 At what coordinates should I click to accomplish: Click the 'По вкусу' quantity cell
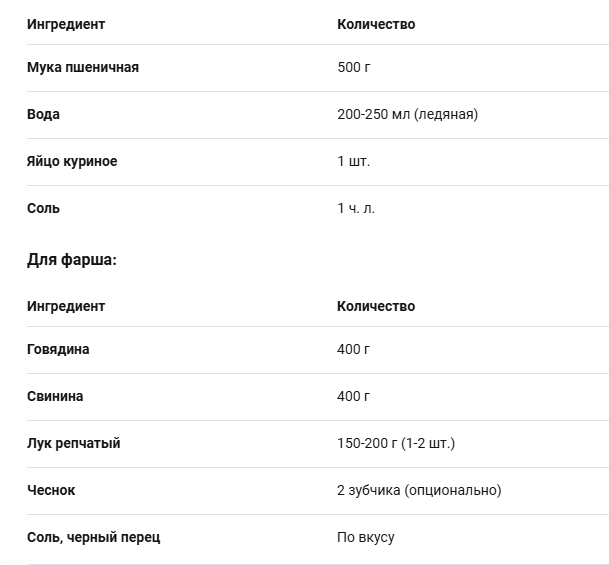click(x=366, y=537)
